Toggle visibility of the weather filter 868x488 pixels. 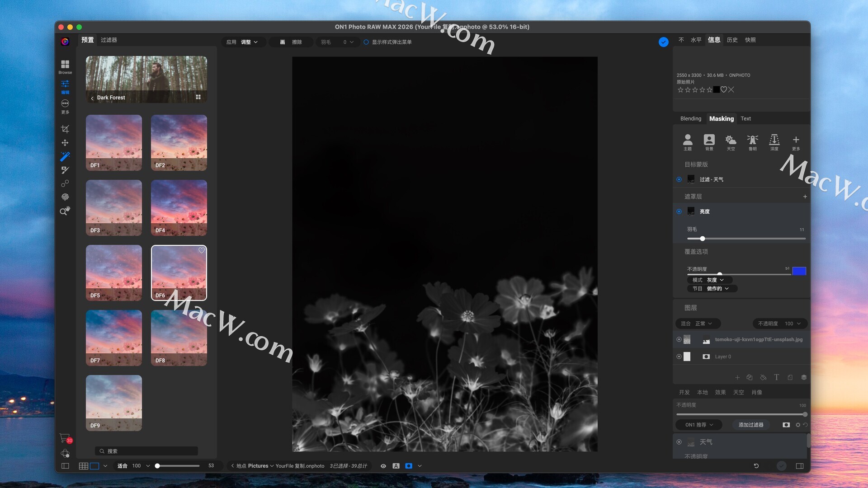[679, 442]
